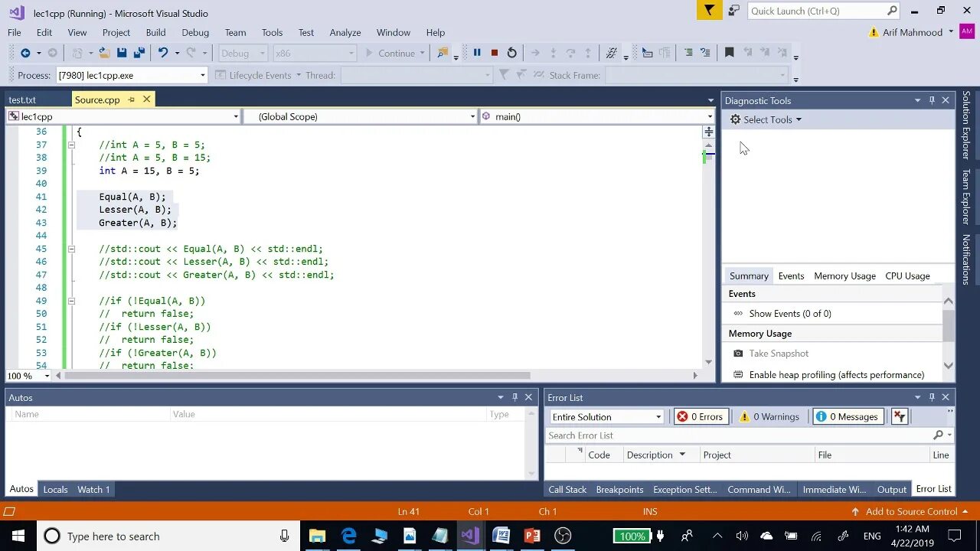This screenshot has height=551, width=980.
Task: Stop debugging with the red square
Action: 495,53
